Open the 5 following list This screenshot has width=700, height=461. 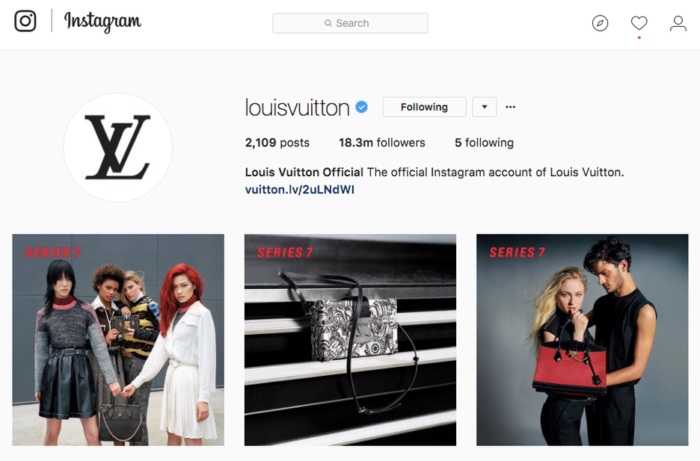[484, 143]
